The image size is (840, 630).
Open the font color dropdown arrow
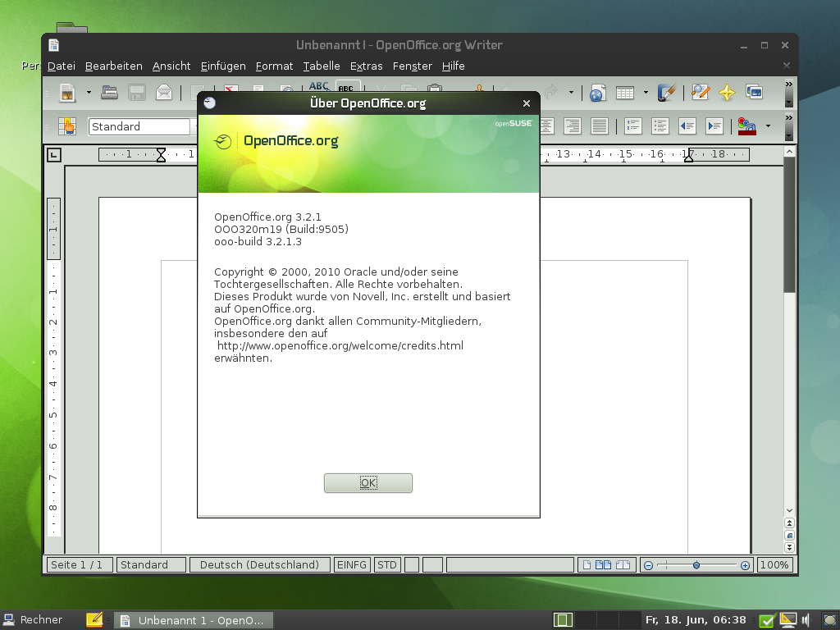tap(767, 126)
